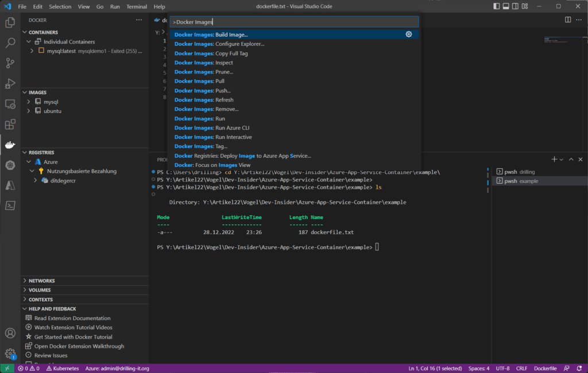Collapse the REGISTRIES section
The image size is (588, 373).
[25, 153]
